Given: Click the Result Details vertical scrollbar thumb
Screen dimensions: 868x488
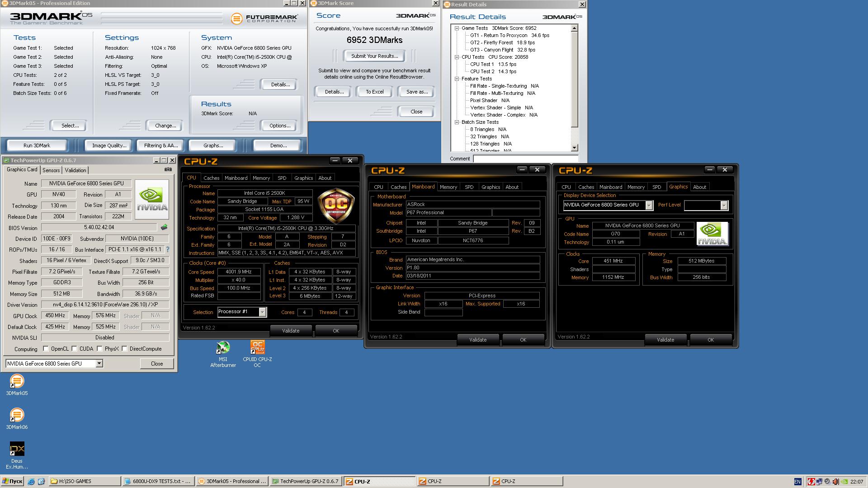Looking at the screenshot, I should (574, 80).
